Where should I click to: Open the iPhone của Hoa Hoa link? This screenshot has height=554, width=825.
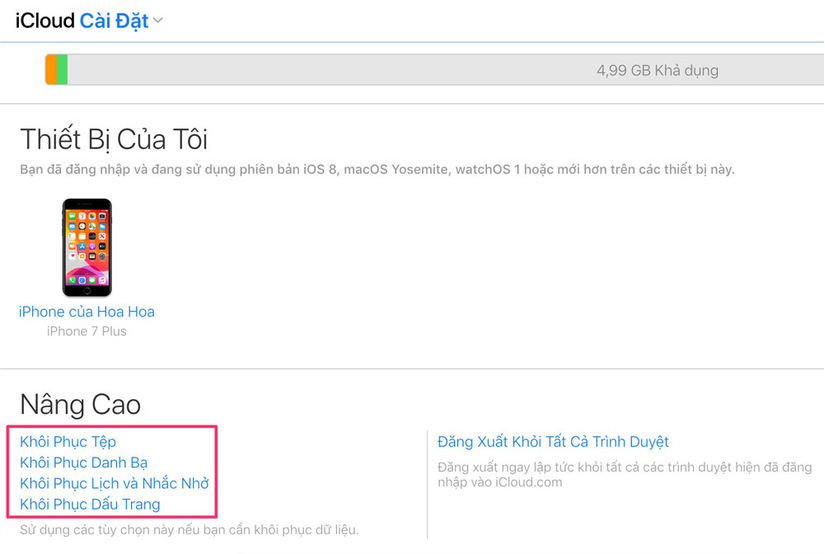click(x=87, y=312)
